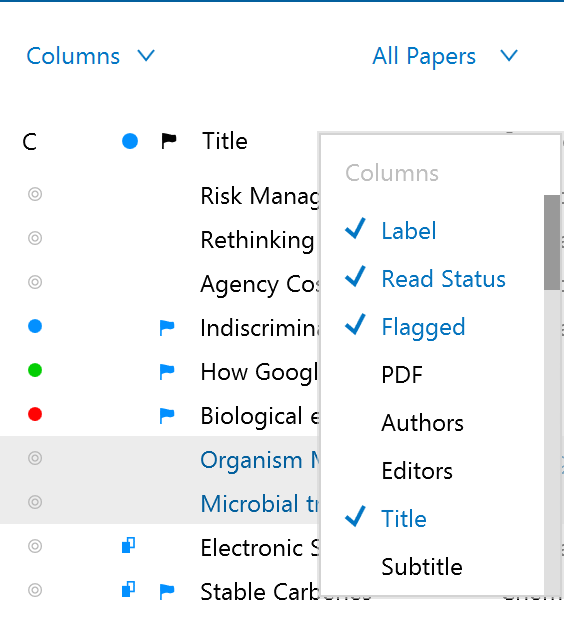
Task: Click the red label dot on Biological row
Action: tap(35, 414)
